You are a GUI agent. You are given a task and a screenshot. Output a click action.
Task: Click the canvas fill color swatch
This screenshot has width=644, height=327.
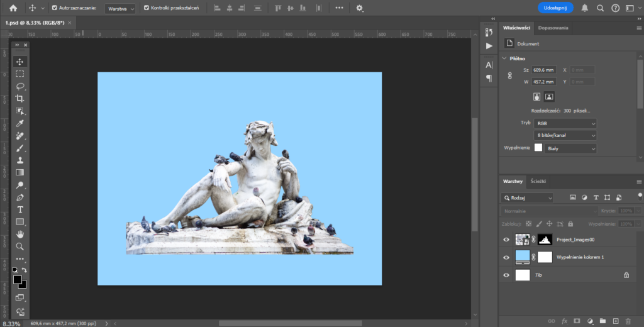click(538, 148)
